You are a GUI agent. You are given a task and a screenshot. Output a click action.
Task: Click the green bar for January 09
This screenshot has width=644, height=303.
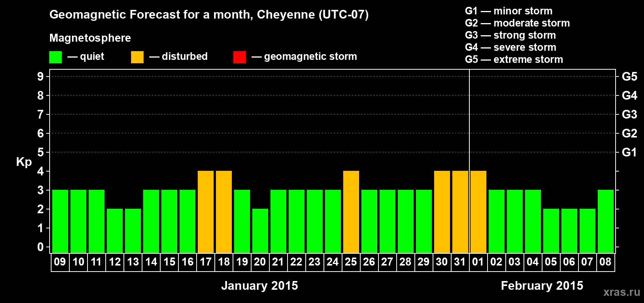pyautogui.click(x=60, y=221)
